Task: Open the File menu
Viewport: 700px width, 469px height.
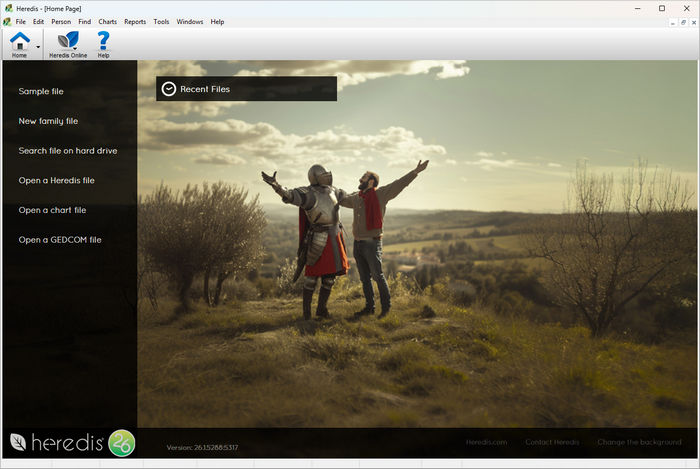Action: [x=20, y=21]
